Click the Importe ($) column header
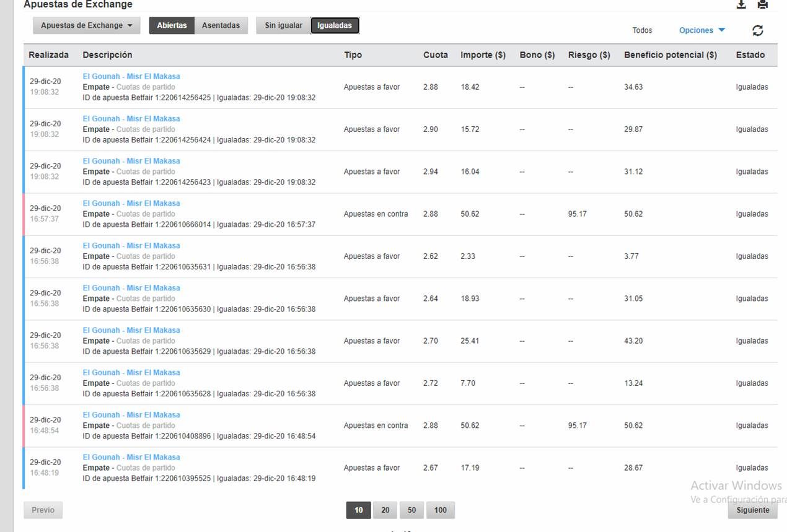Image resolution: width=787 pixels, height=532 pixels. click(483, 55)
